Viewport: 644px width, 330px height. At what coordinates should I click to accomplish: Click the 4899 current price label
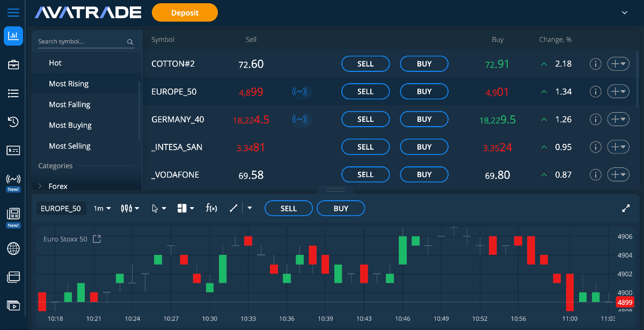tap(625, 302)
